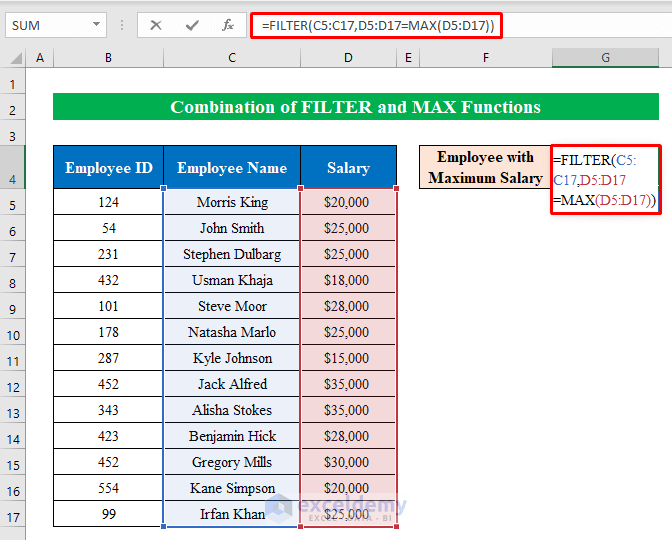Select Employee ID cell '231'
Screen dimensions: 672x540
(108, 254)
